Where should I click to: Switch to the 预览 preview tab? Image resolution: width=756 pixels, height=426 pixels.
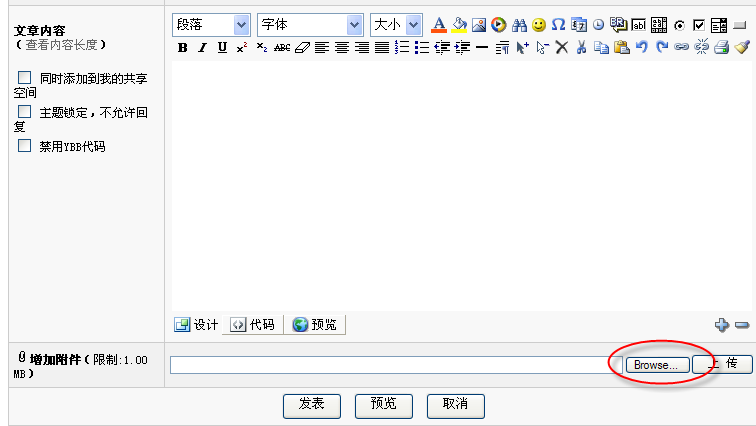315,324
